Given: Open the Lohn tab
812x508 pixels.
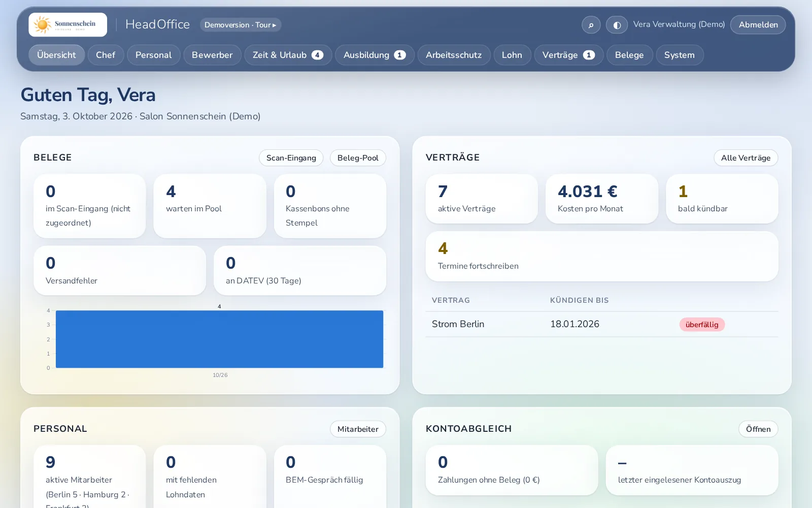Looking at the screenshot, I should pos(512,55).
